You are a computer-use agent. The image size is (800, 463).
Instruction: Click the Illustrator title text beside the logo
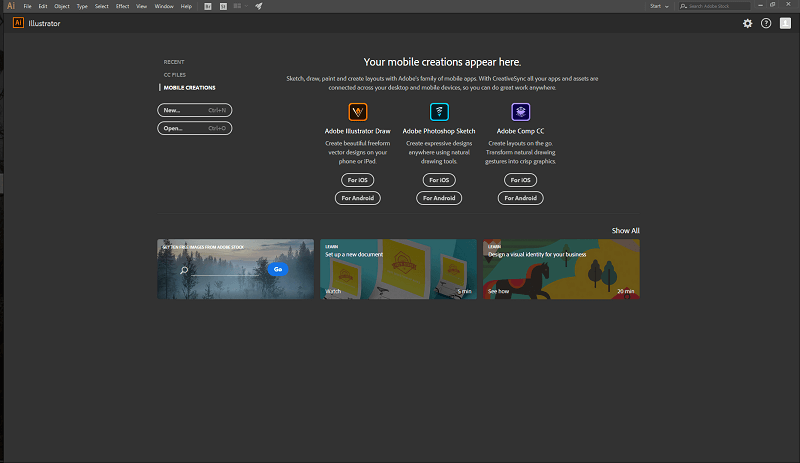[44, 23]
